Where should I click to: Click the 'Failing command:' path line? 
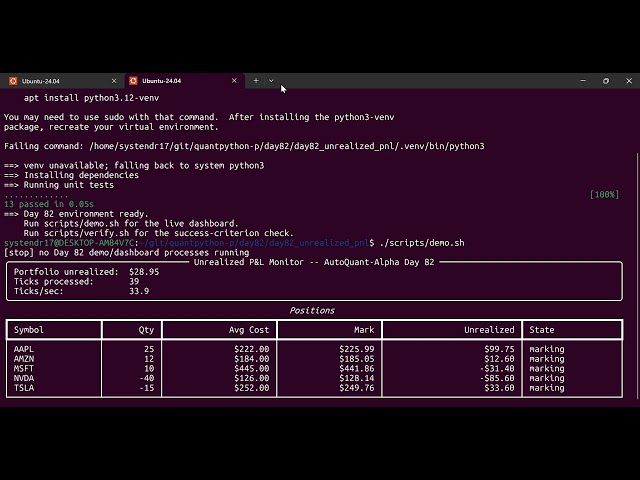click(244, 146)
